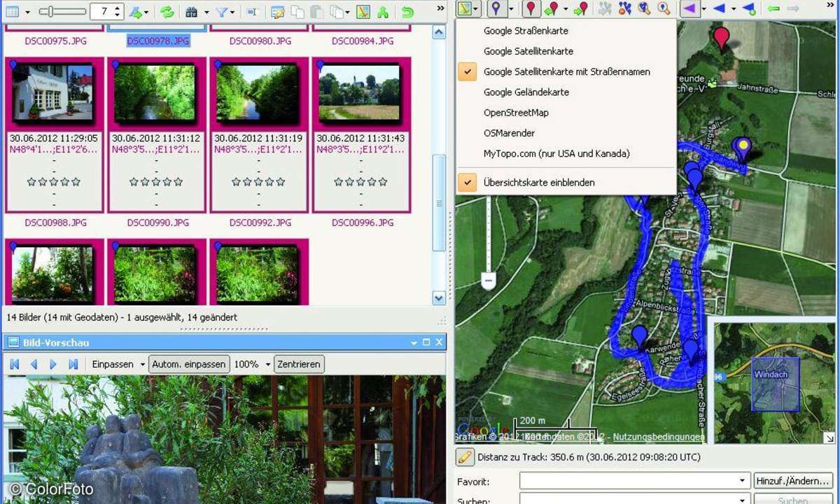840x504 pixels.
Task: Click the blue pins with red minus icon
Action: point(624,9)
